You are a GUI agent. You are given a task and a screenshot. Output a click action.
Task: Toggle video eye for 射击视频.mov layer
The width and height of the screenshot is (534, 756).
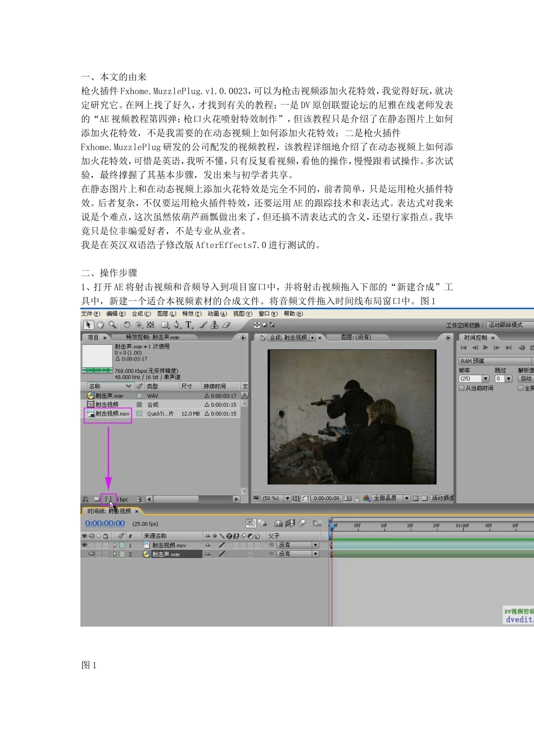coord(85,545)
